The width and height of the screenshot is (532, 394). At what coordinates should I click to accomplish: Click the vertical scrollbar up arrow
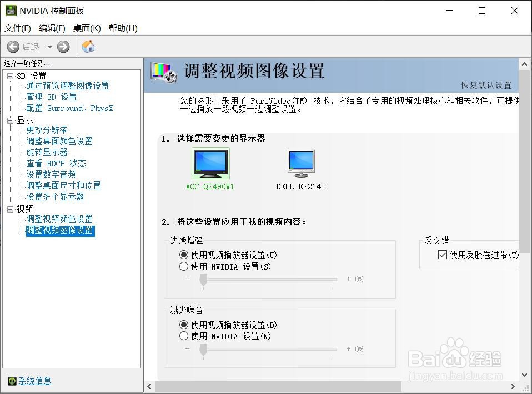[x=525, y=64]
